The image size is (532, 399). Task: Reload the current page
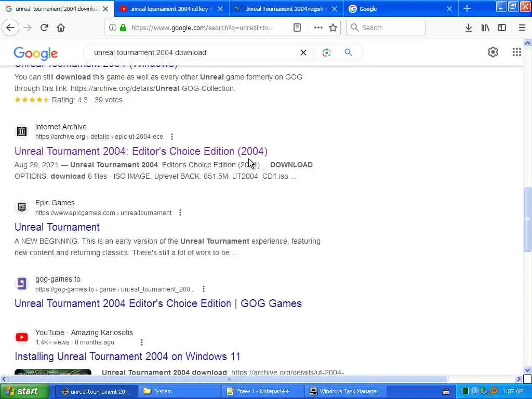tap(44, 28)
